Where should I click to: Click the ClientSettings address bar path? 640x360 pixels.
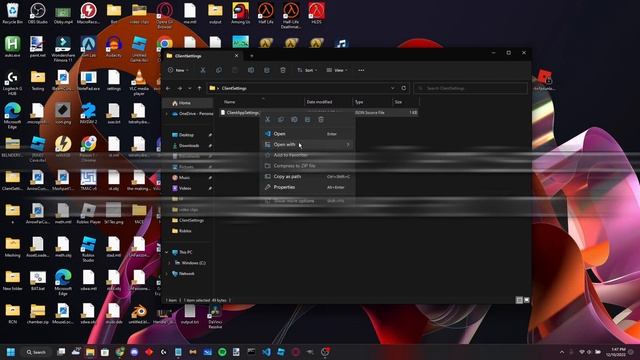234,88
